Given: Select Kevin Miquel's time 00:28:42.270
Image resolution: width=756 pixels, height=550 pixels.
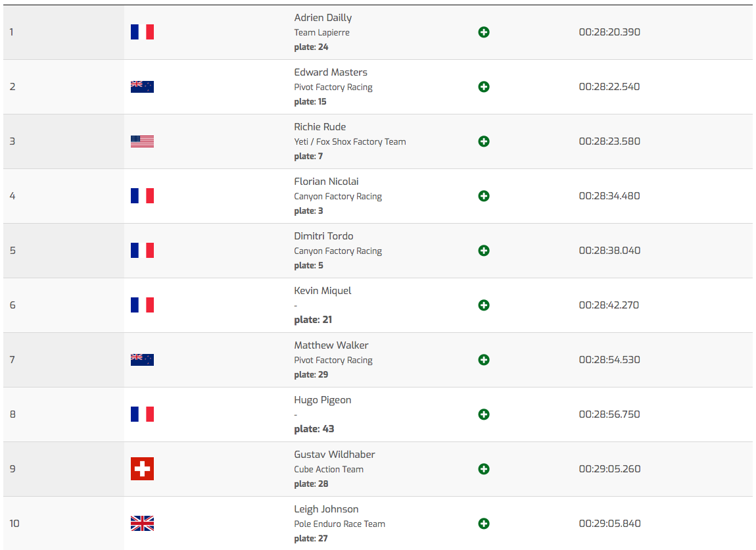Looking at the screenshot, I should click(x=609, y=305).
